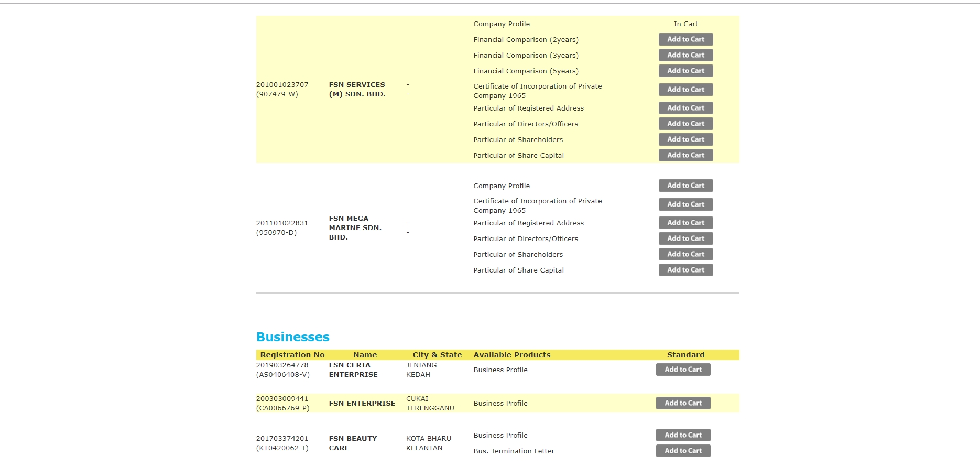This screenshot has width=980, height=467.
Task: Click the FSN SERVICES (M) SDN. BHD. company name
Action: click(x=357, y=89)
